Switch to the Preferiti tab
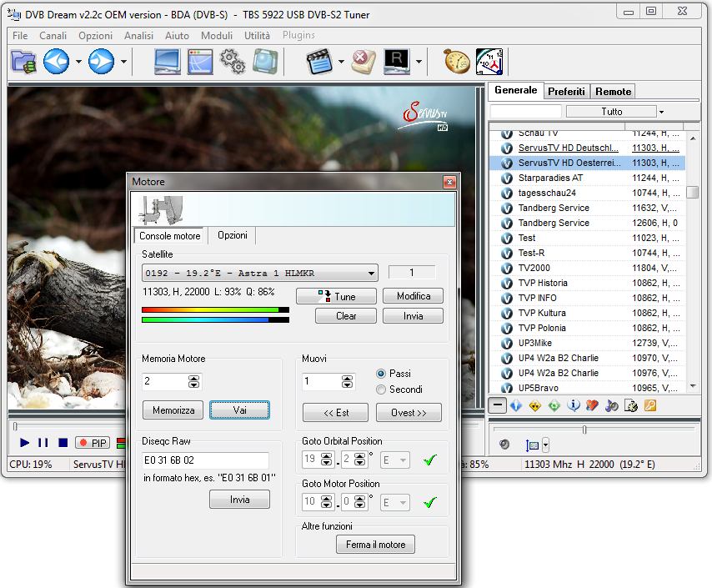712x588 pixels. (566, 92)
